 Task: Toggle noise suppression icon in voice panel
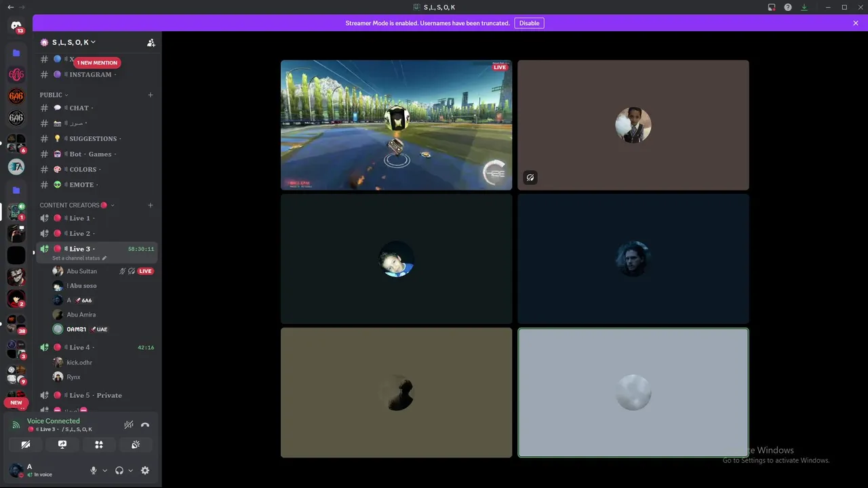129,425
